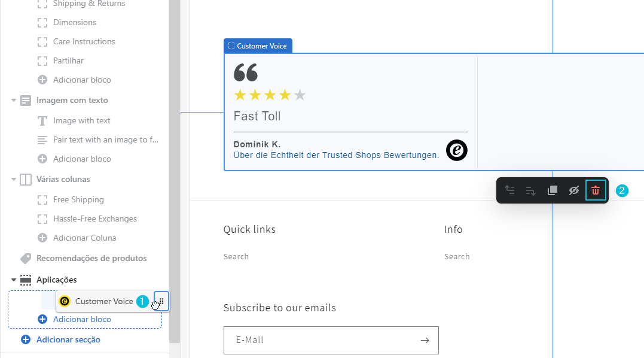Select Hassle-Free Exchanges column

click(95, 219)
